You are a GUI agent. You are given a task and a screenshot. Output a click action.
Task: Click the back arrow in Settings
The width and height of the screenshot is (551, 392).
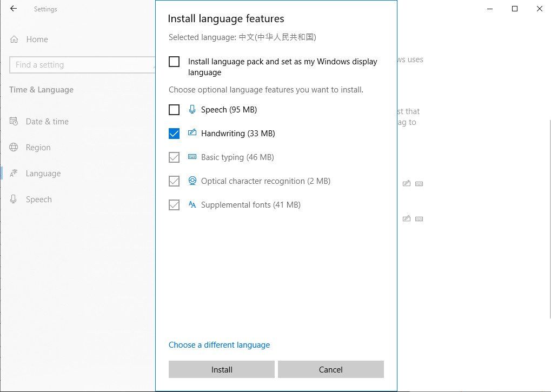[x=13, y=9]
